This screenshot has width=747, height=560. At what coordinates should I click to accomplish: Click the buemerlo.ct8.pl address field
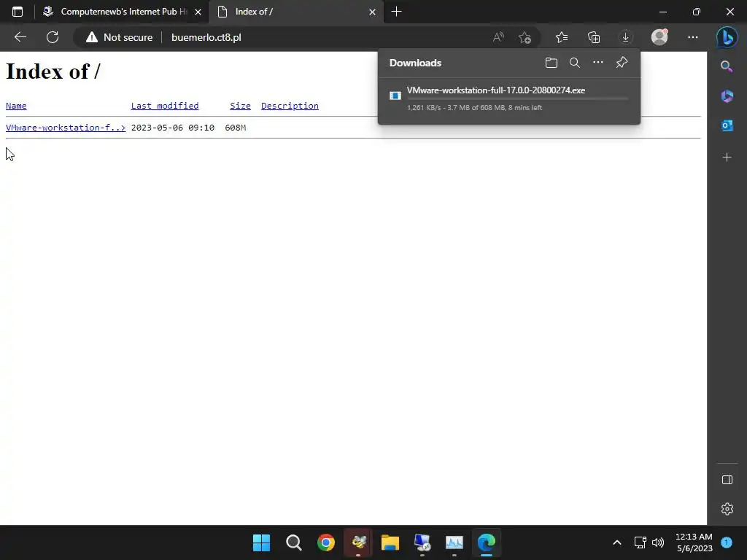[x=206, y=37]
